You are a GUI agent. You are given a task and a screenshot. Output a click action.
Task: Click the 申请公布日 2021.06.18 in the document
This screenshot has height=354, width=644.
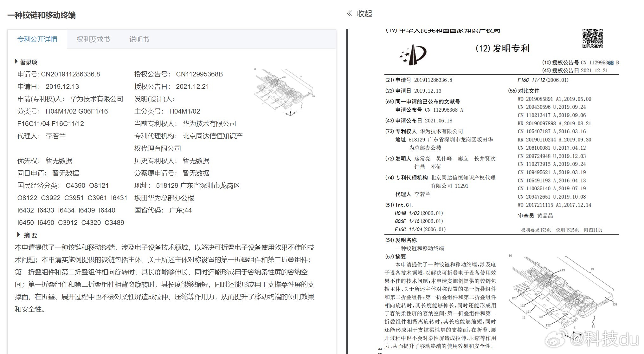[x=439, y=121]
